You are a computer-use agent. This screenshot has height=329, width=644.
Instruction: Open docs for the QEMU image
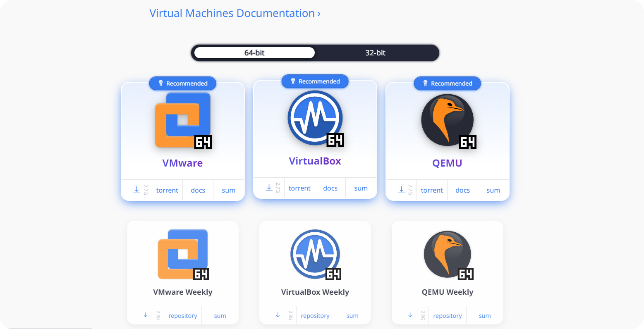coord(462,191)
